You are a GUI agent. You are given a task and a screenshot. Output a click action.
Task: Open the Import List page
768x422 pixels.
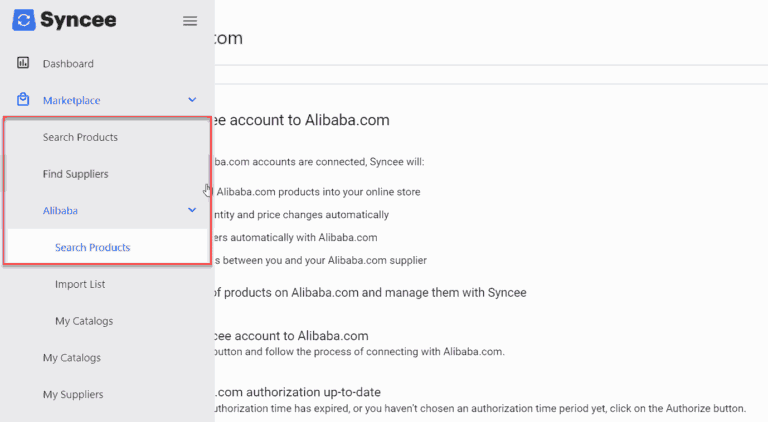(80, 284)
